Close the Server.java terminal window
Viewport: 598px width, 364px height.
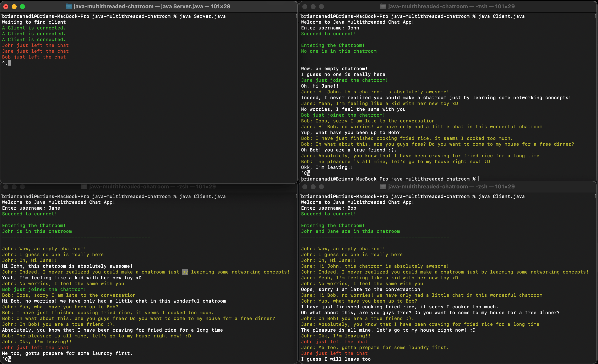[6, 7]
